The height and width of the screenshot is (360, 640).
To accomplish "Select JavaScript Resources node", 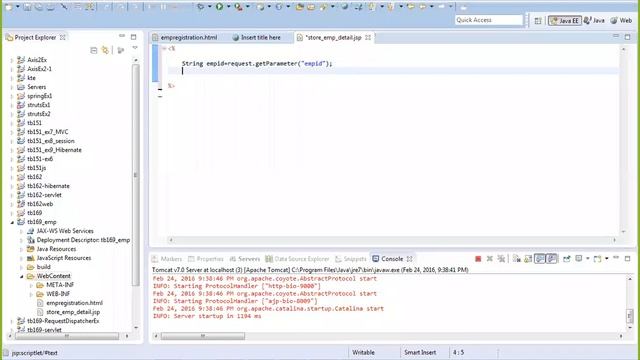I will click(x=59, y=258).
